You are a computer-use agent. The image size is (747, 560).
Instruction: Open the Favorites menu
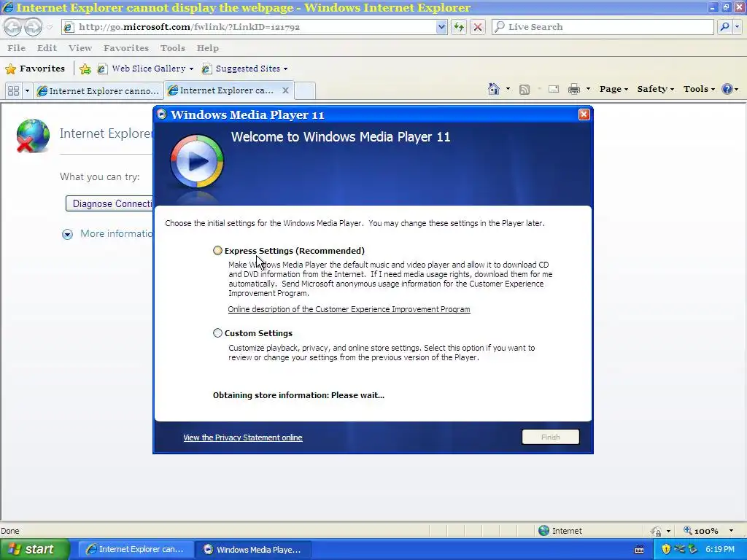(x=126, y=48)
